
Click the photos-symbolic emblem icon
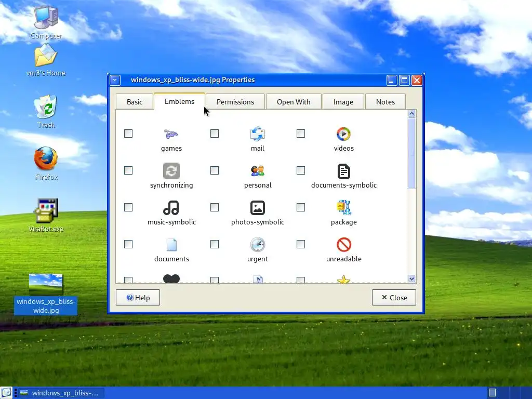258,208
